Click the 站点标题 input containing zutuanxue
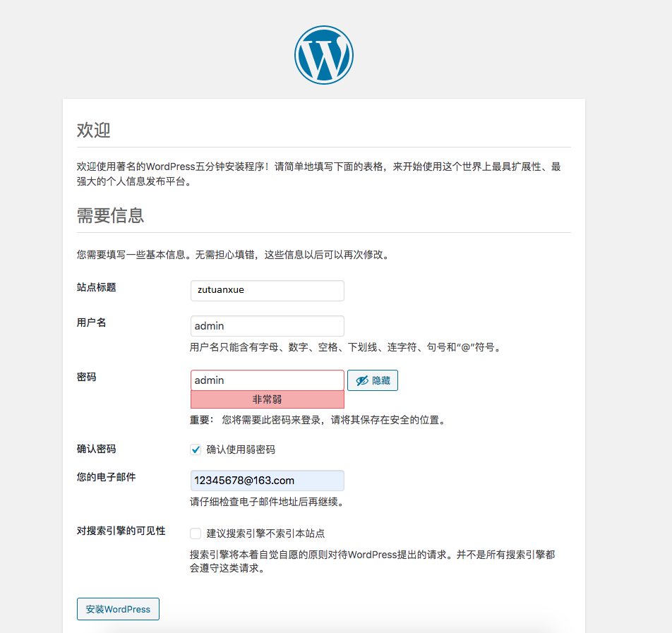The height and width of the screenshot is (633, 672). 267,290
